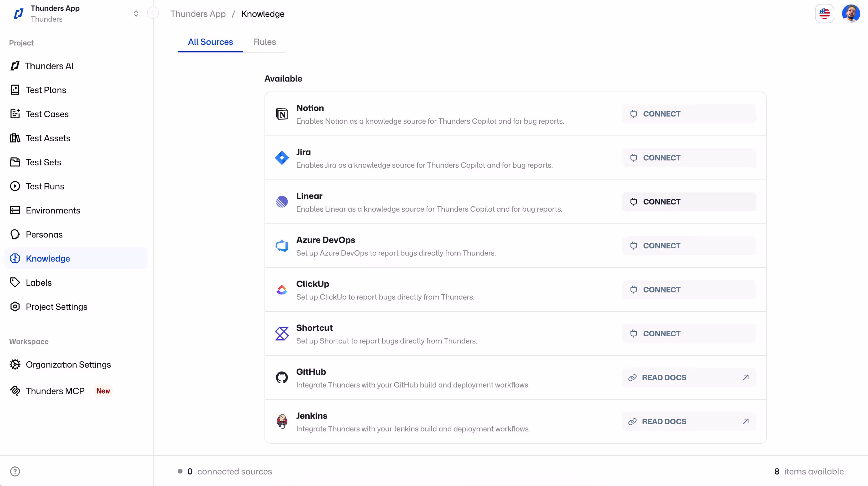The image size is (868, 486).
Task: Connect the Linear knowledge source
Action: tap(689, 202)
